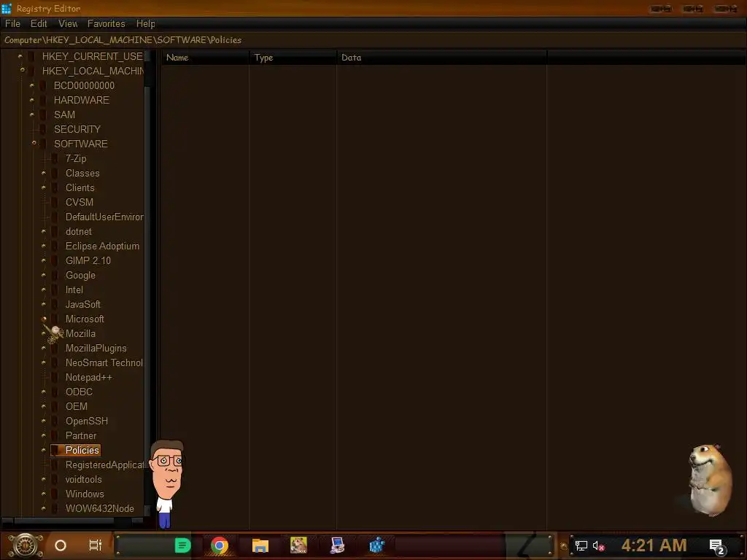Open the computer-shaped taskbar icon
Image resolution: width=747 pixels, height=560 pixels.
click(337, 545)
